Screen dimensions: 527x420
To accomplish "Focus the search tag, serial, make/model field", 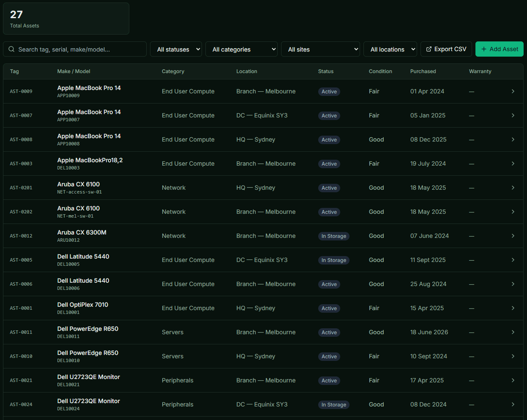I will pyautogui.click(x=75, y=49).
